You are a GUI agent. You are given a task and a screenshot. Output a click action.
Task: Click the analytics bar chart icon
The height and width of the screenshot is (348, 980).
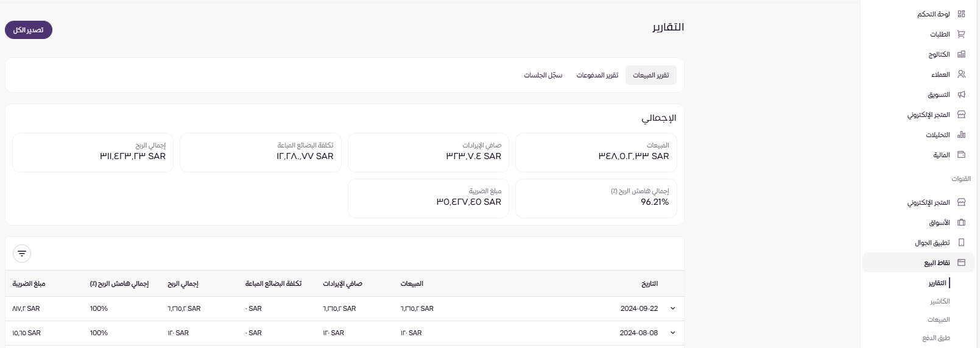961,135
